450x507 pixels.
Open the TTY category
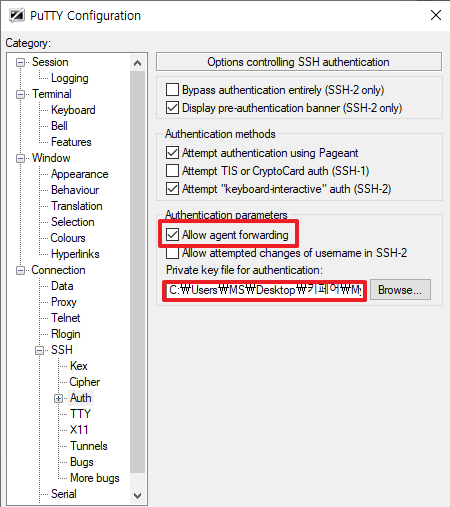(80, 414)
